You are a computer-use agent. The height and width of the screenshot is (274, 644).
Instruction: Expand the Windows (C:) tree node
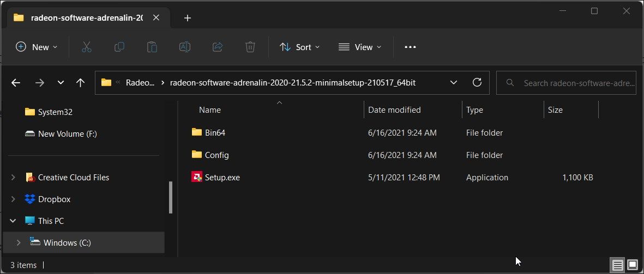pyautogui.click(x=19, y=242)
